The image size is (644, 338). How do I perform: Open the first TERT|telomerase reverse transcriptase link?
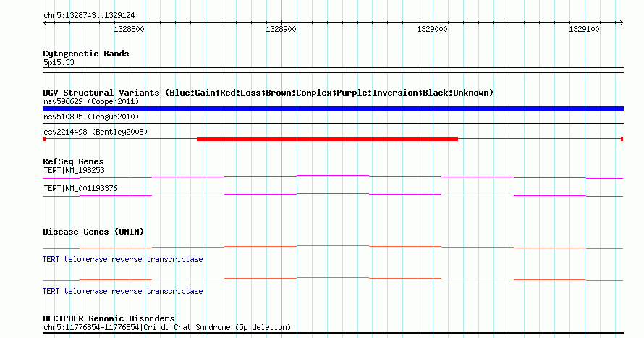122,260
